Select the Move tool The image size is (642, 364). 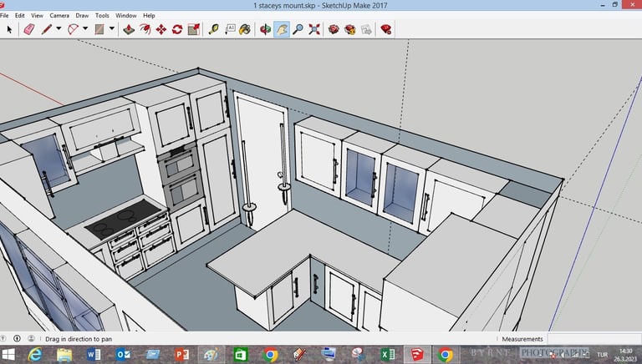coord(160,29)
